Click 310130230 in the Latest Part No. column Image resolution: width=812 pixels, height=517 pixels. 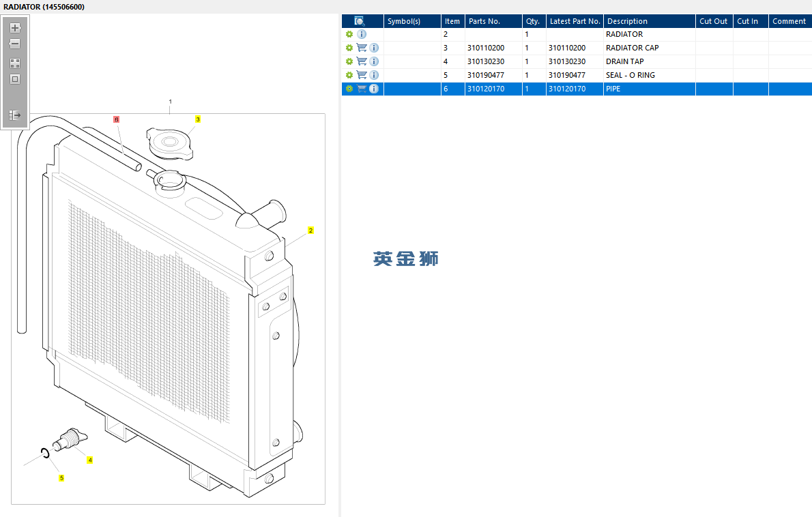click(567, 61)
